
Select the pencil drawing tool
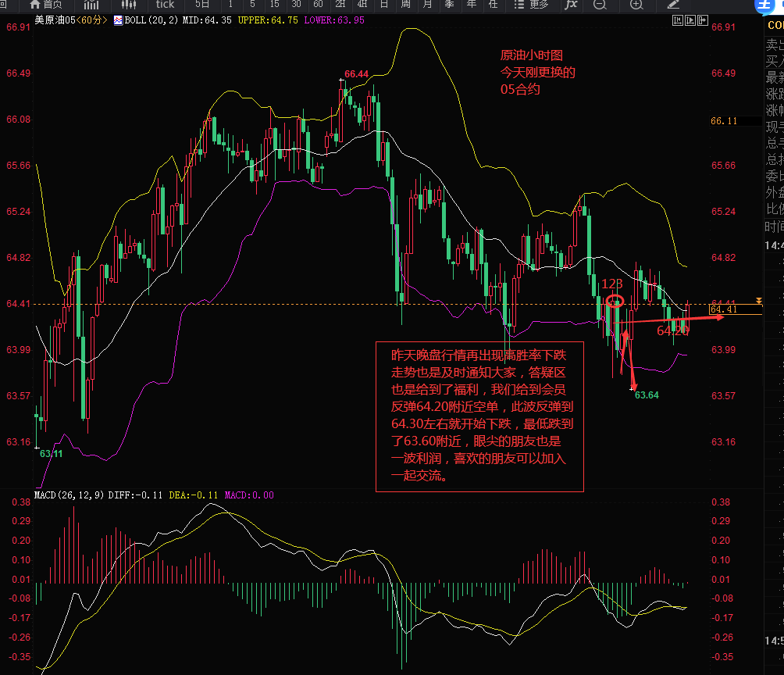click(673, 5)
